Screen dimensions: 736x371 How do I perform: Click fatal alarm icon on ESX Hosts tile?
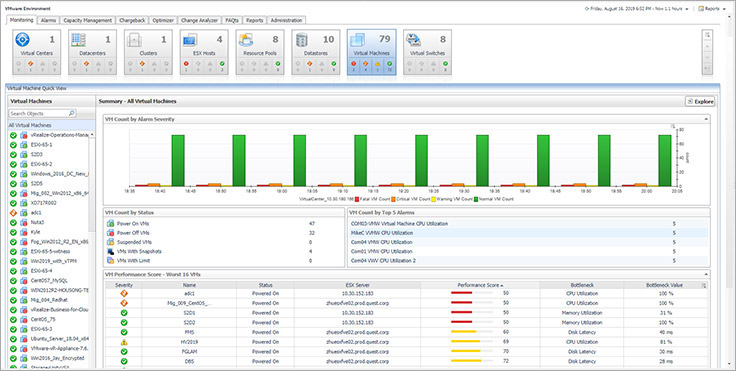(186, 63)
